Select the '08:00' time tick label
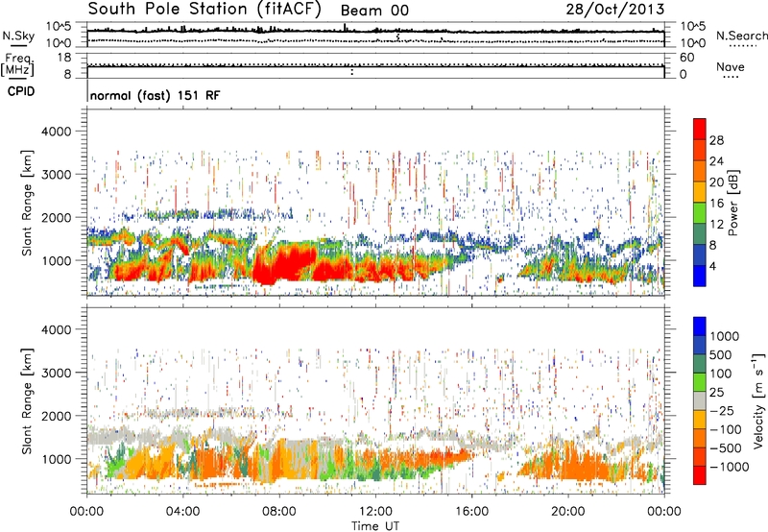This screenshot has height=532, width=768. (x=279, y=512)
